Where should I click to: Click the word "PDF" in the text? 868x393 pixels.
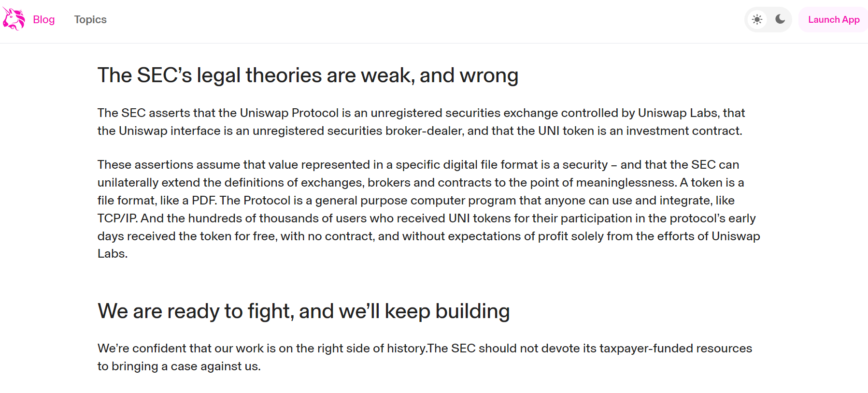point(203,201)
